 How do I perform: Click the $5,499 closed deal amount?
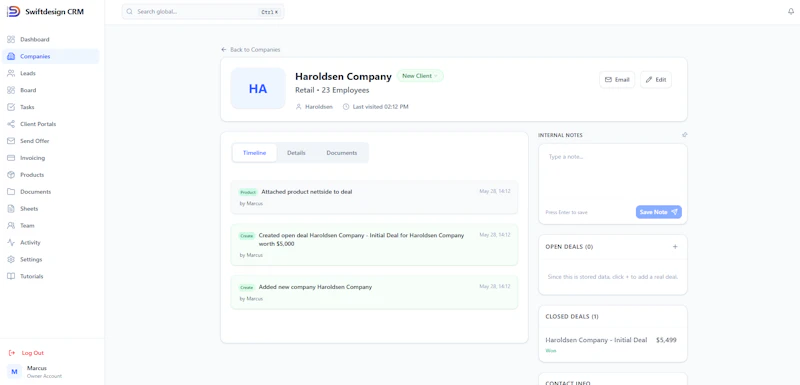pos(666,340)
